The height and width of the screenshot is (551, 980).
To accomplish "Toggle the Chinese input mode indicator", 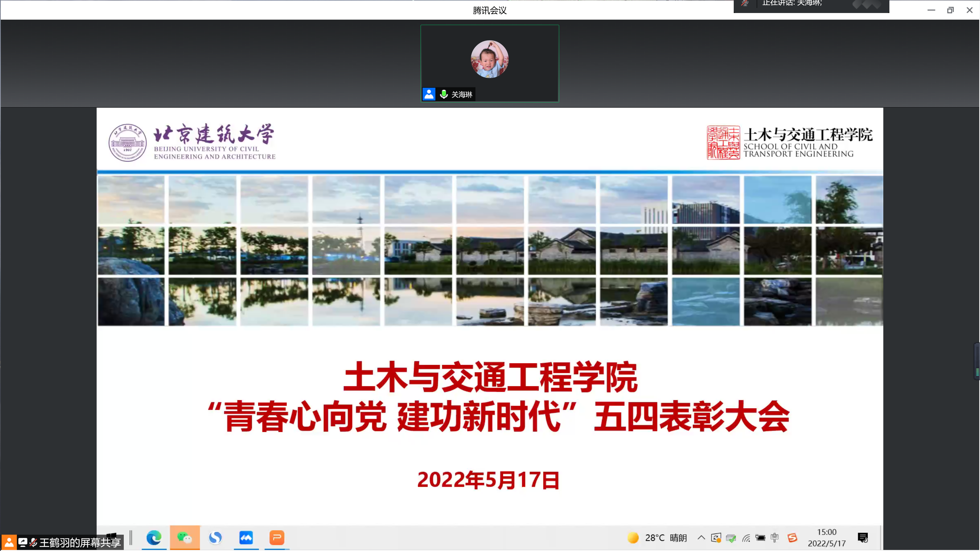I will [x=775, y=538].
